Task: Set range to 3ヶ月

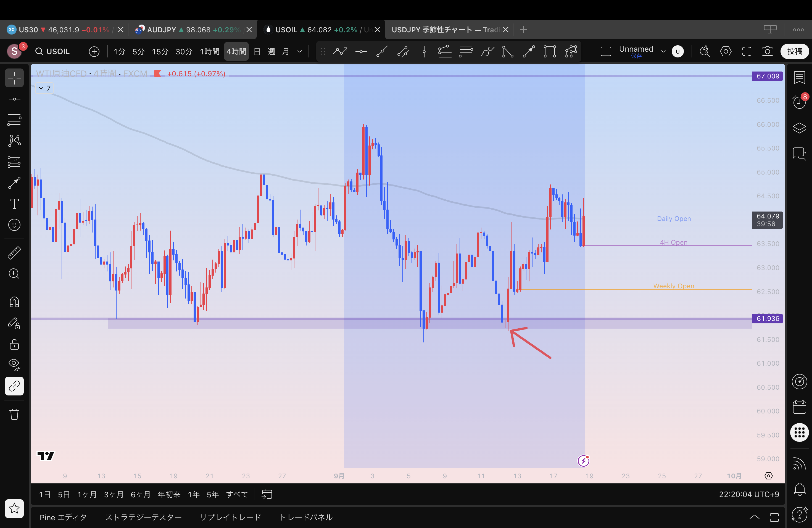Action: click(114, 494)
